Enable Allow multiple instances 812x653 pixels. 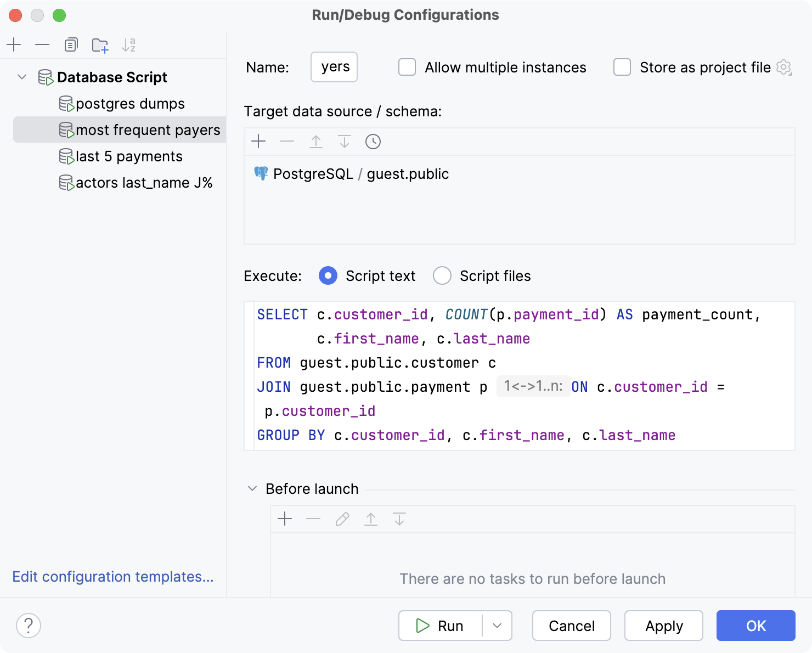click(407, 67)
